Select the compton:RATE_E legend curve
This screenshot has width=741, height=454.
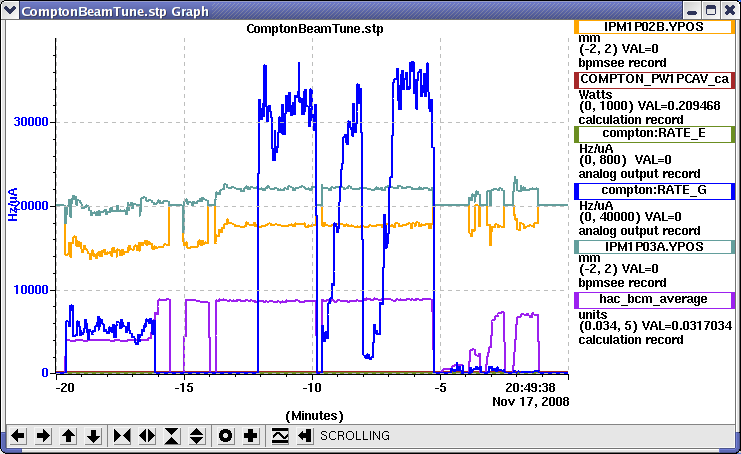click(654, 134)
